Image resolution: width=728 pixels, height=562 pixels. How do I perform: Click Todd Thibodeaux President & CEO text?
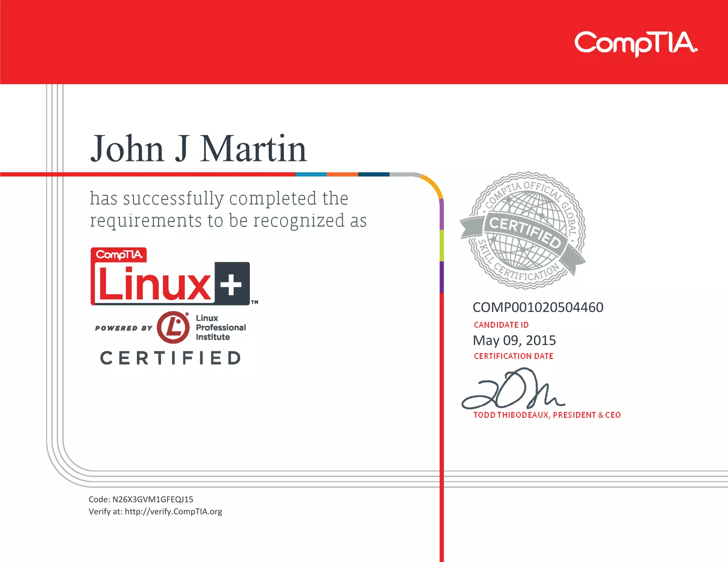click(x=547, y=415)
